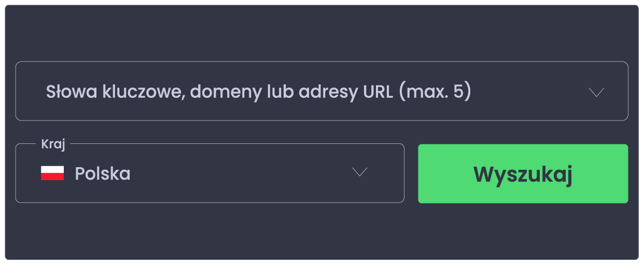Click the Polish flag icon
Screen dimensions: 644x265
coord(52,173)
